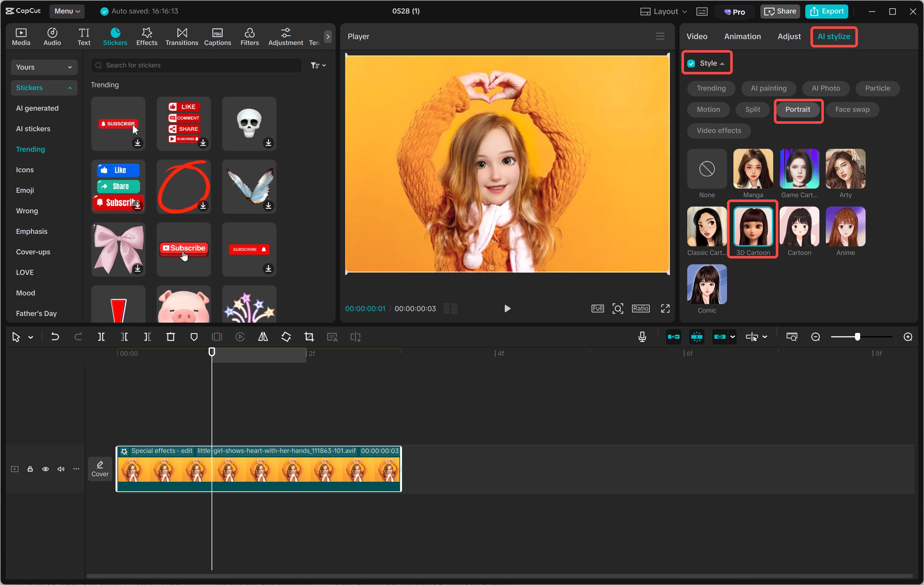Screen dimensions: 924x585
Task: Record a voiceover with the microphone tool
Action: point(642,337)
